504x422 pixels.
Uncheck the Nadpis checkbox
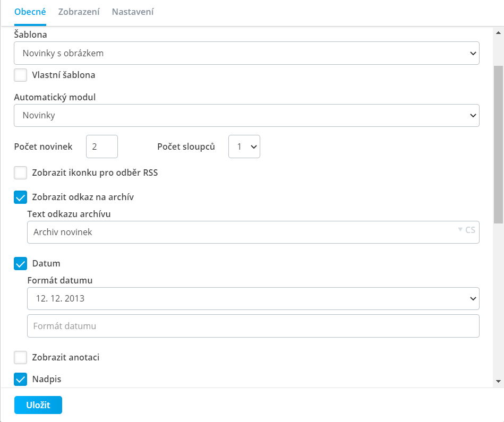point(20,380)
